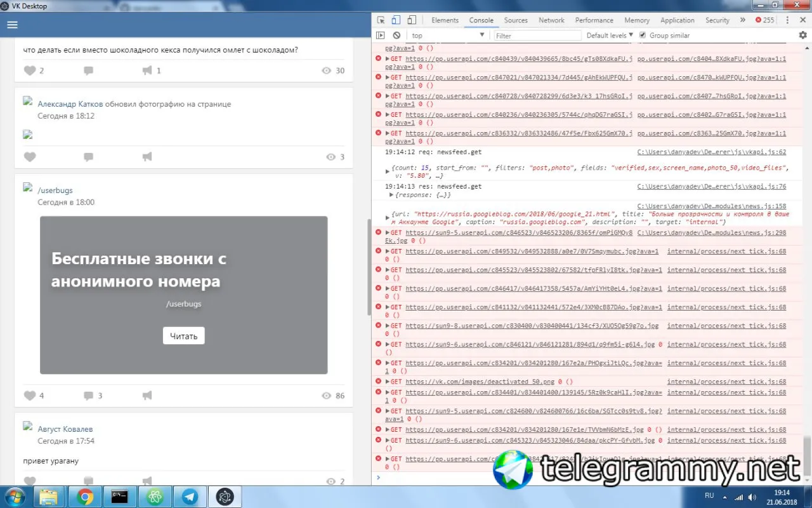Follow the vk.com/images/deactivated_50.png URL link
Viewport: 812px width, 508px height.
click(480, 382)
